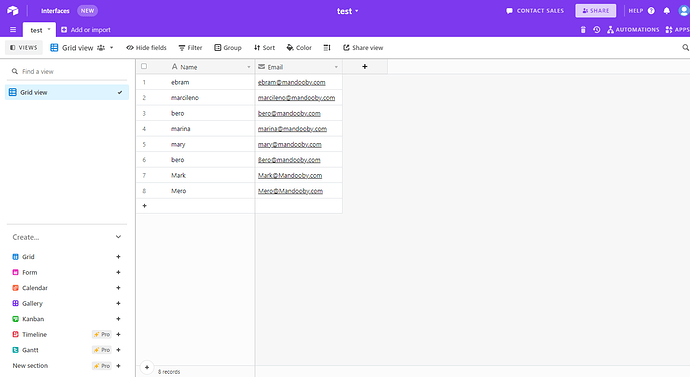Image resolution: width=690 pixels, height=377 pixels.
Task: Open the test table tab dropdown arrow
Action: click(49, 29)
